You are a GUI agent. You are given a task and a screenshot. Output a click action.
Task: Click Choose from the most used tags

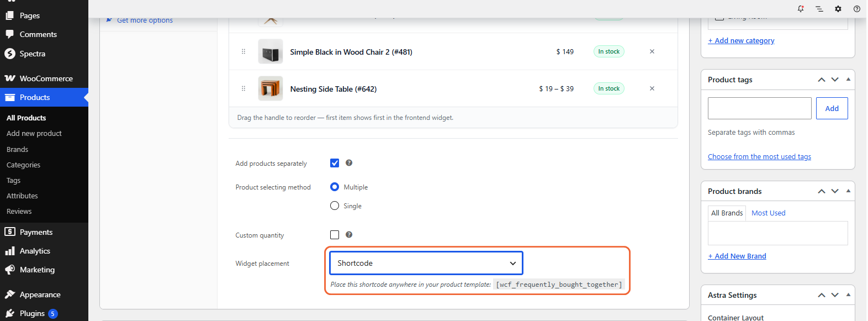759,156
